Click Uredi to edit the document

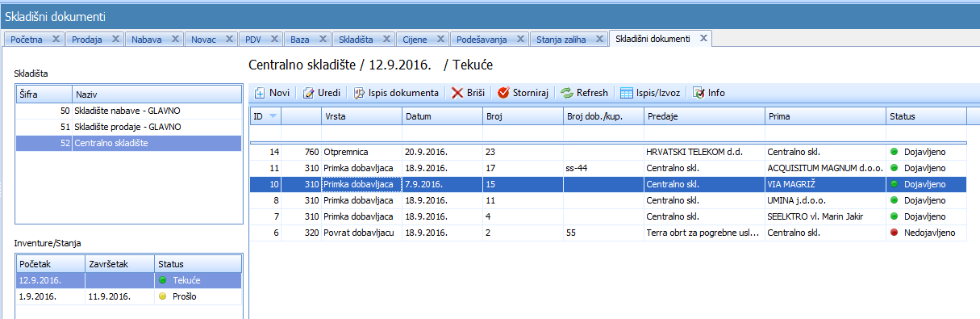click(321, 93)
